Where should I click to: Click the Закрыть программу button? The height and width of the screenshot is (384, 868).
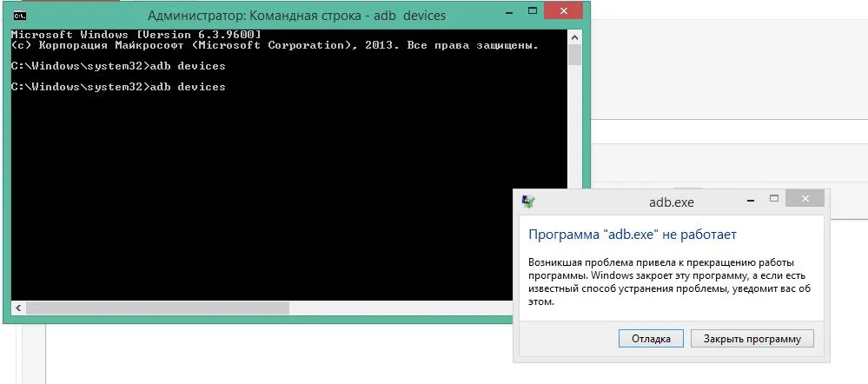pos(752,339)
